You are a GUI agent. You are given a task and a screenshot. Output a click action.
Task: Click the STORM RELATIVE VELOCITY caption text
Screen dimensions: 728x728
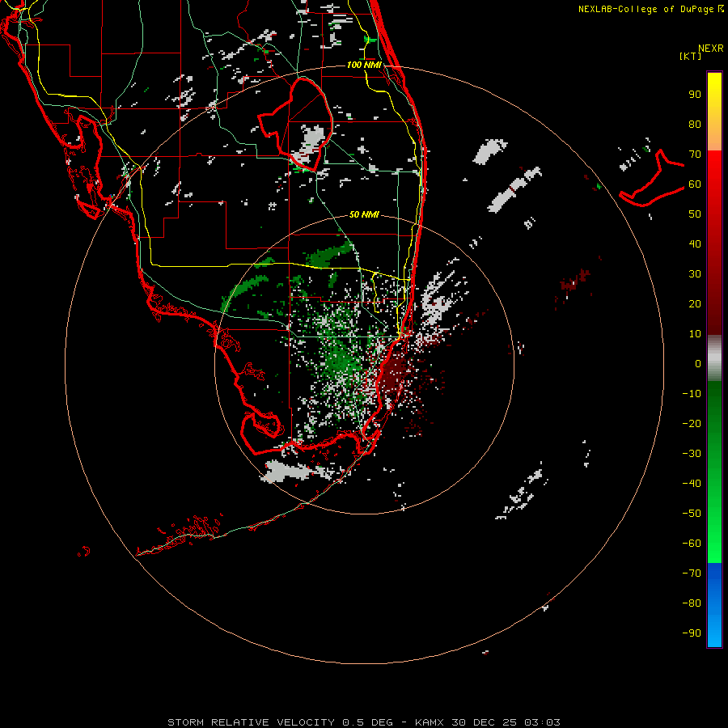251,722
